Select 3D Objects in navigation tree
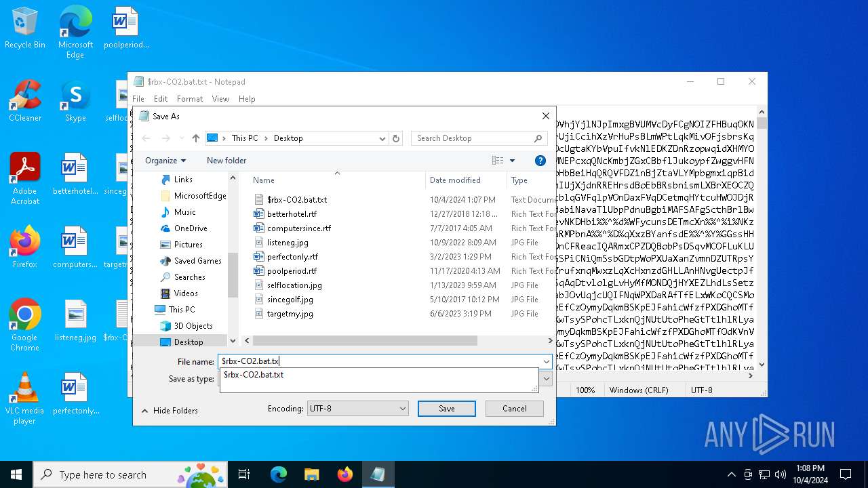The width and height of the screenshot is (868, 488). tap(193, 326)
